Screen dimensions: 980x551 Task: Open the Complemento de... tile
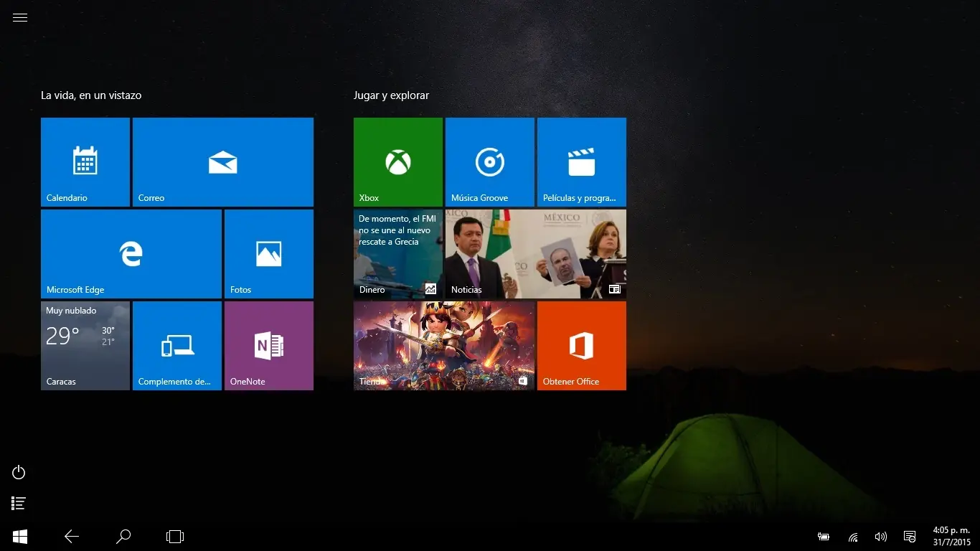tap(177, 346)
